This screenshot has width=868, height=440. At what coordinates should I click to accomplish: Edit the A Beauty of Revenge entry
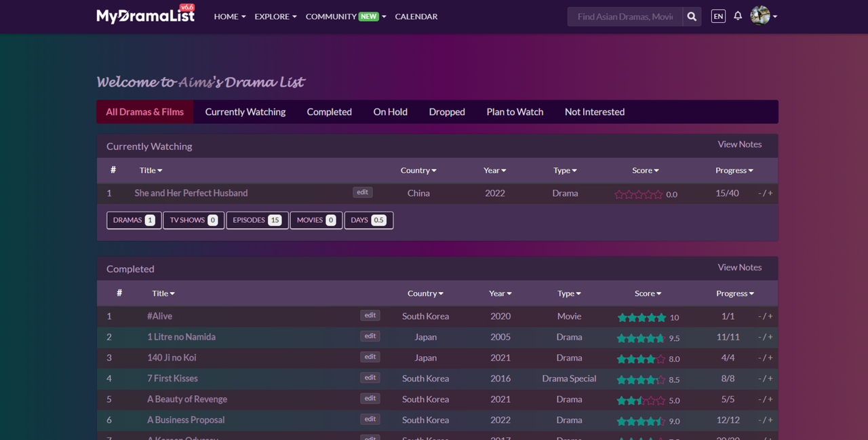[x=370, y=399]
